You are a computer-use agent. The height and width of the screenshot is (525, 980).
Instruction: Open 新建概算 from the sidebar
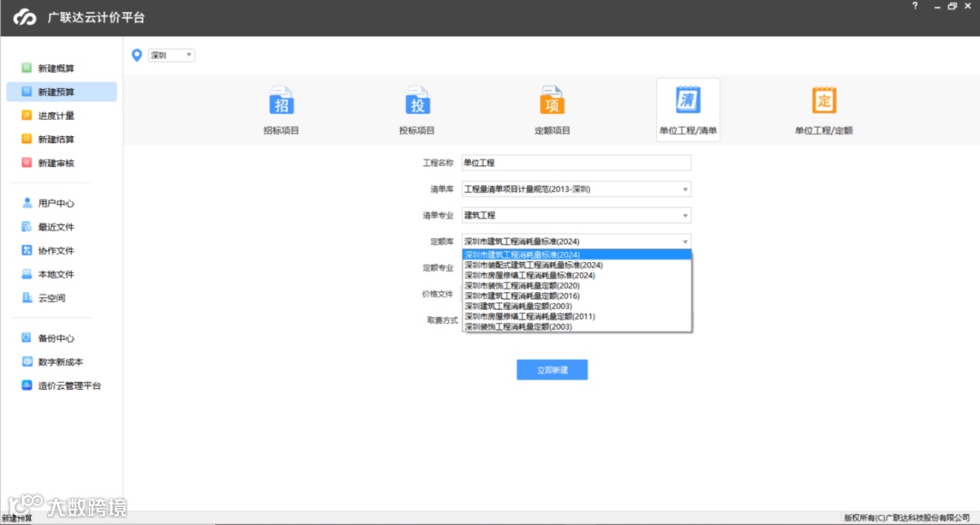pyautogui.click(x=55, y=68)
